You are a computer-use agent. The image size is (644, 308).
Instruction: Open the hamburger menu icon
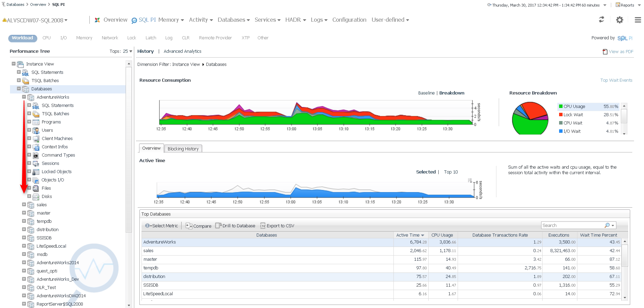[638, 20]
